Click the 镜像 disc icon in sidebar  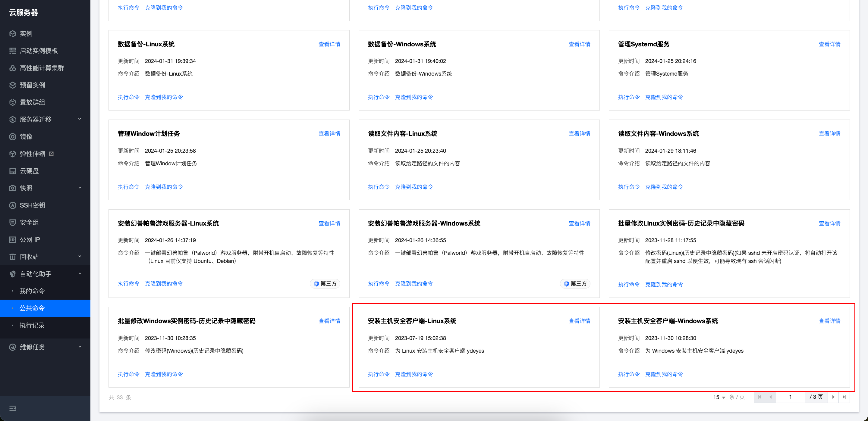pos(12,137)
